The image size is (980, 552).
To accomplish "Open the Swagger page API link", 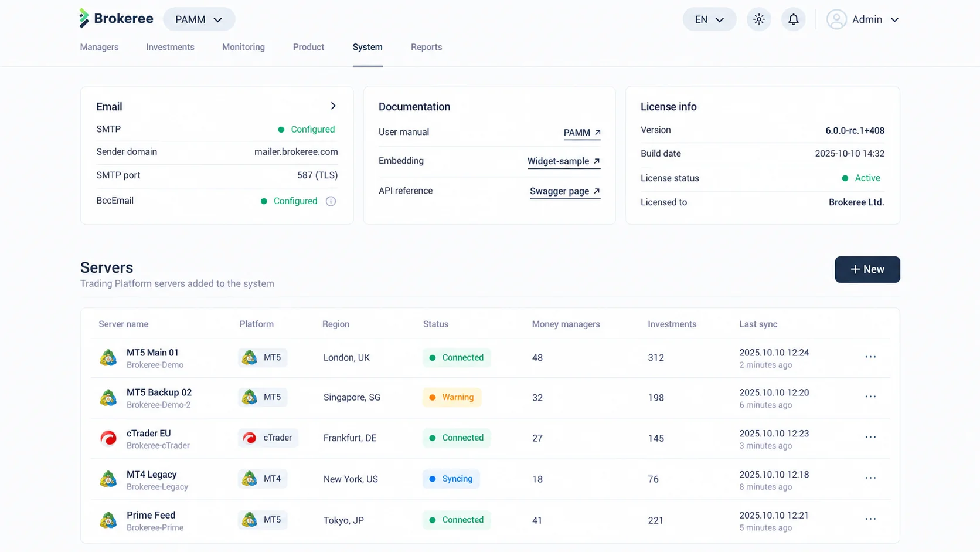I will [x=565, y=191].
